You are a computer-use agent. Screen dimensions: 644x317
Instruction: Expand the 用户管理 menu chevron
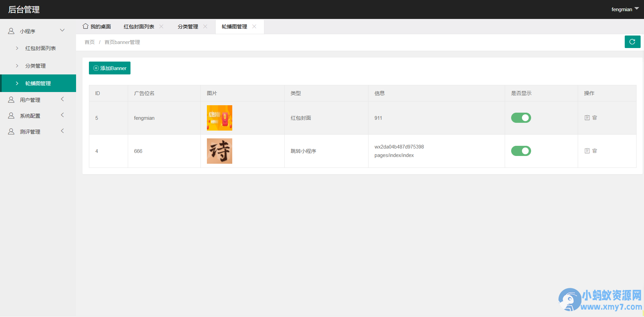62,99
